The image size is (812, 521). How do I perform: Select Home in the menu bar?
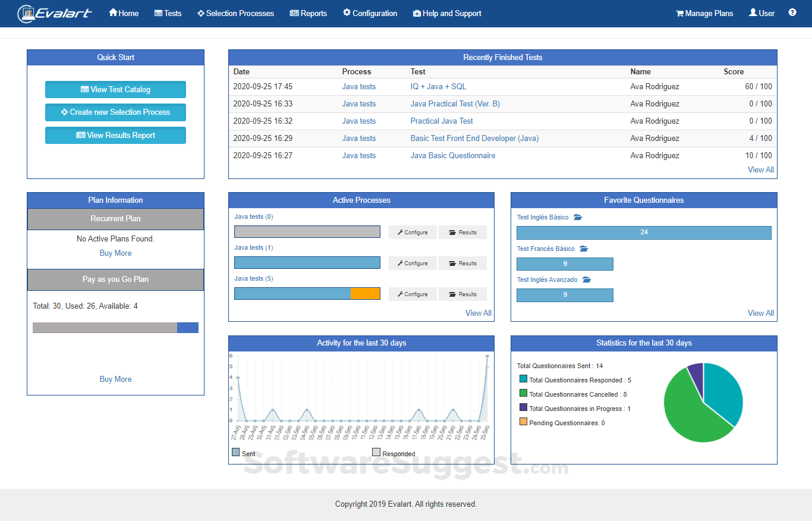123,13
